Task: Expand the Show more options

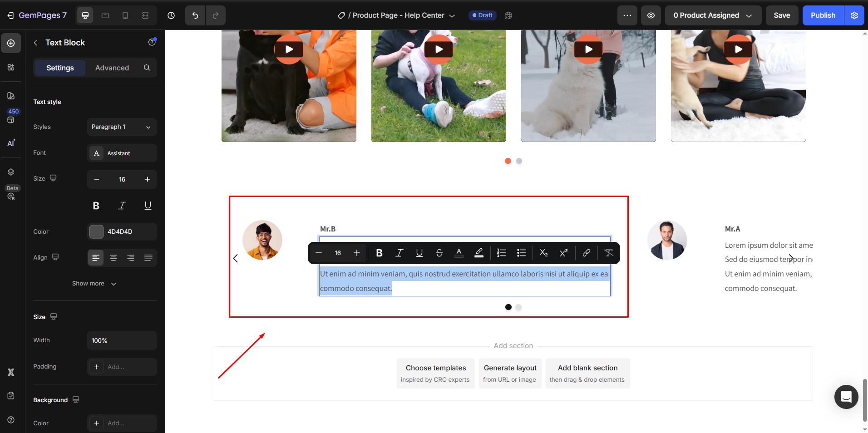Action: click(94, 284)
